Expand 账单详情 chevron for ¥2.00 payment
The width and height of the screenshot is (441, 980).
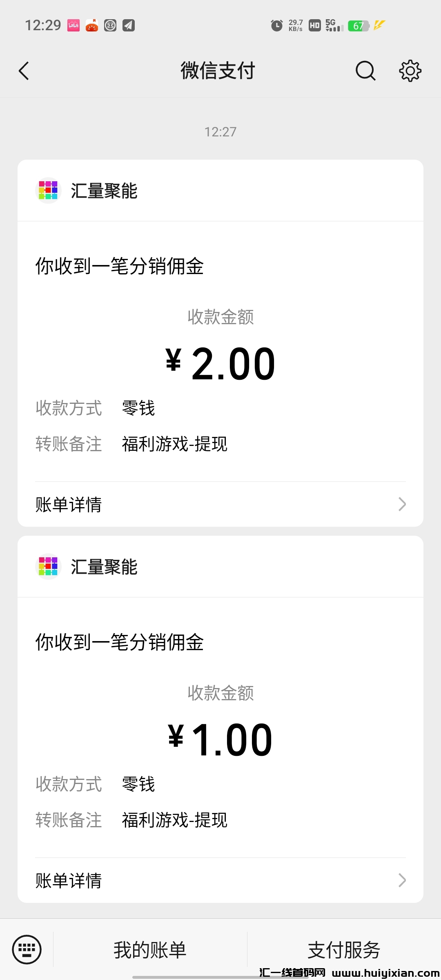pyautogui.click(x=402, y=504)
